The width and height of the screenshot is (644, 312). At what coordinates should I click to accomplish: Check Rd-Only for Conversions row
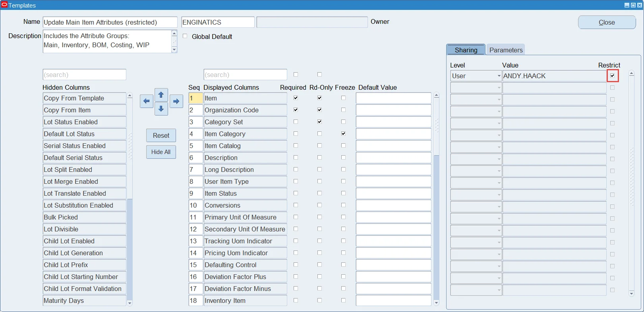click(319, 205)
